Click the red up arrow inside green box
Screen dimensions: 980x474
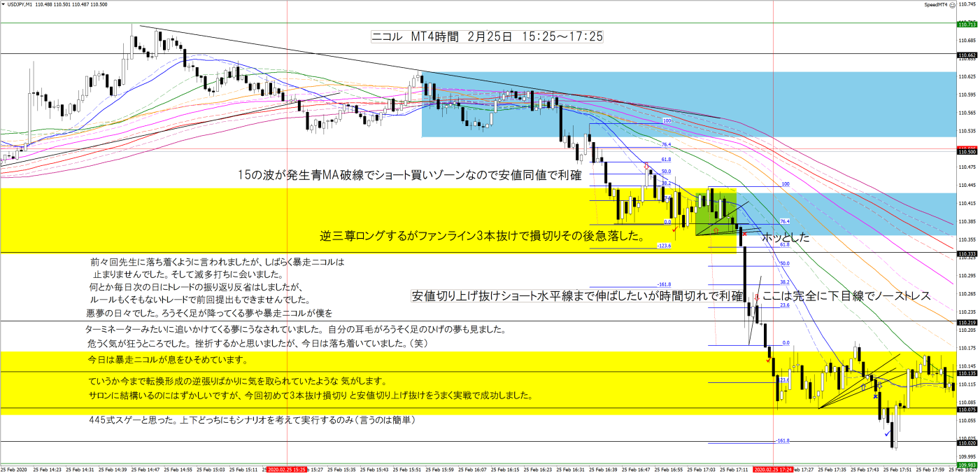715,230
